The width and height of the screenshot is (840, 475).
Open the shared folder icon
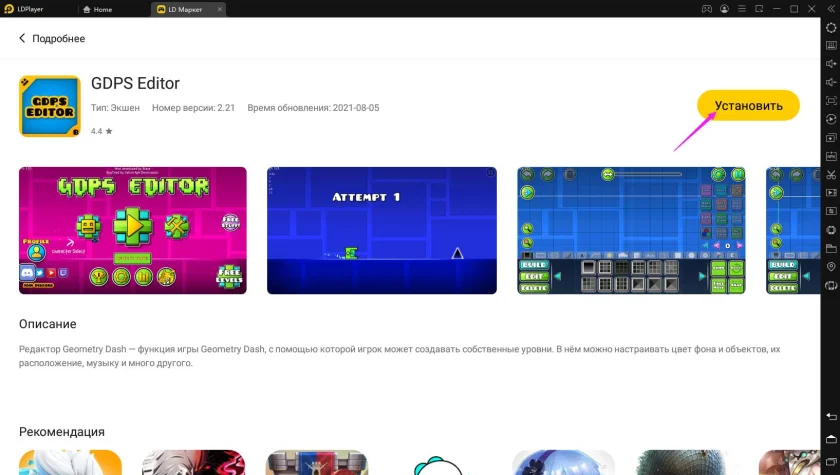[831, 248]
